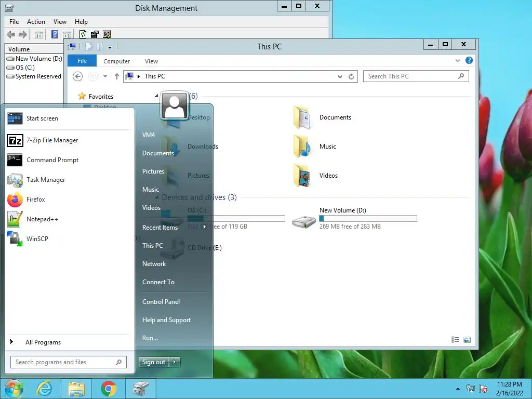Go back in This PC window
The height and width of the screenshot is (399, 532).
coord(78,76)
